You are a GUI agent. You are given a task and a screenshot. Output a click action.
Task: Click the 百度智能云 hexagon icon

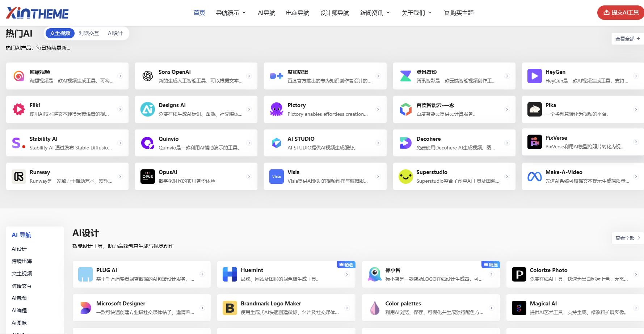click(x=406, y=109)
